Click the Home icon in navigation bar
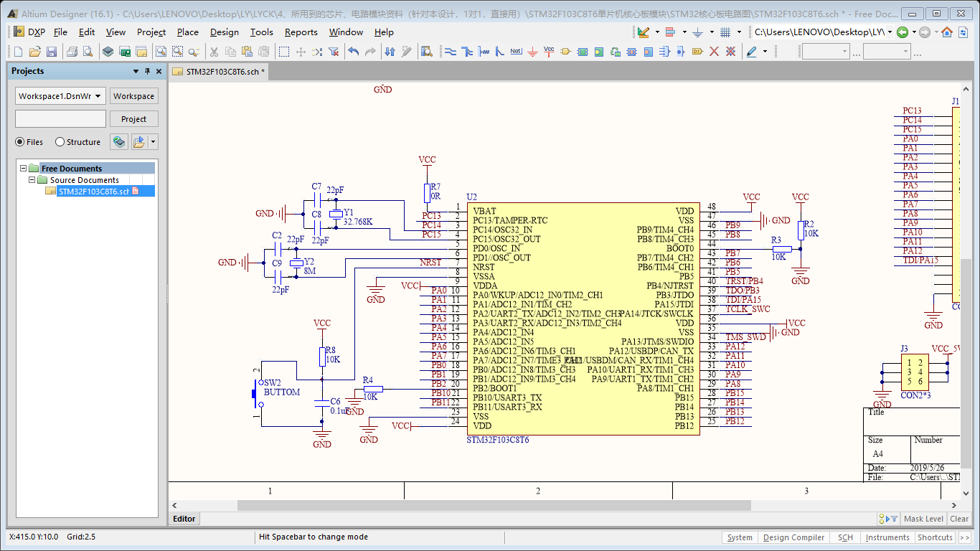The height and width of the screenshot is (551, 980). 947,32
